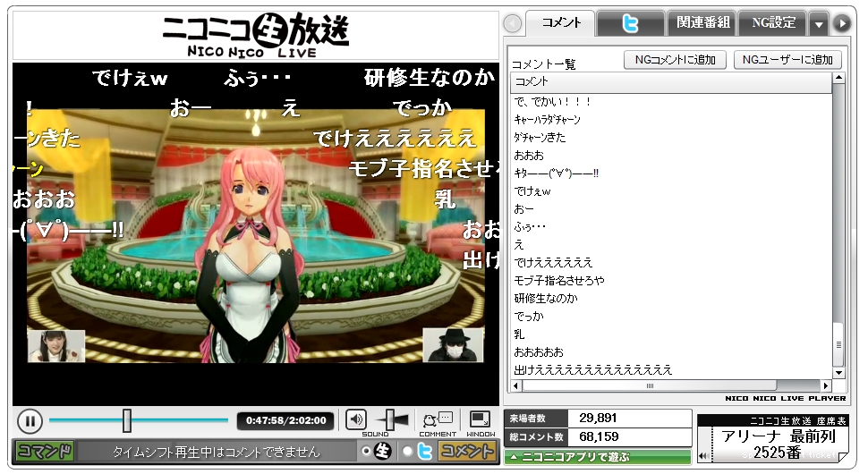This screenshot has width=868, height=474.
Task: Click the rewind arrows on the seat ticket
Action: click(703, 456)
